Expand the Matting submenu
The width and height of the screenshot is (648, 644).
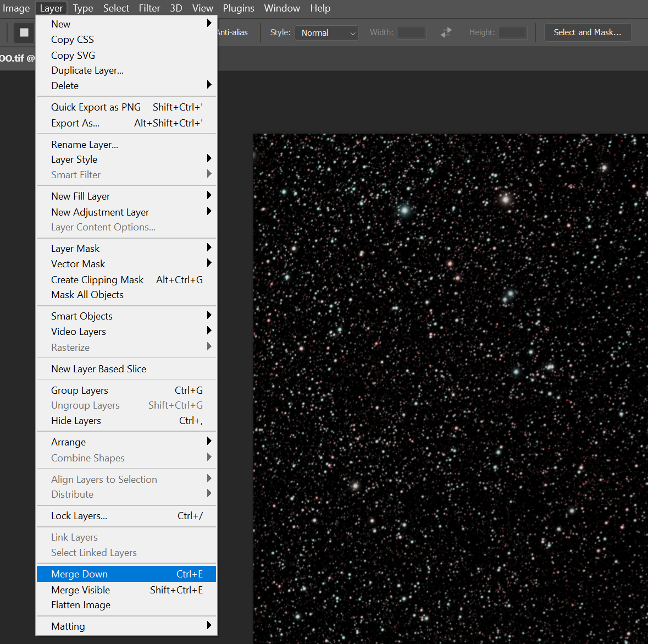tap(126, 626)
